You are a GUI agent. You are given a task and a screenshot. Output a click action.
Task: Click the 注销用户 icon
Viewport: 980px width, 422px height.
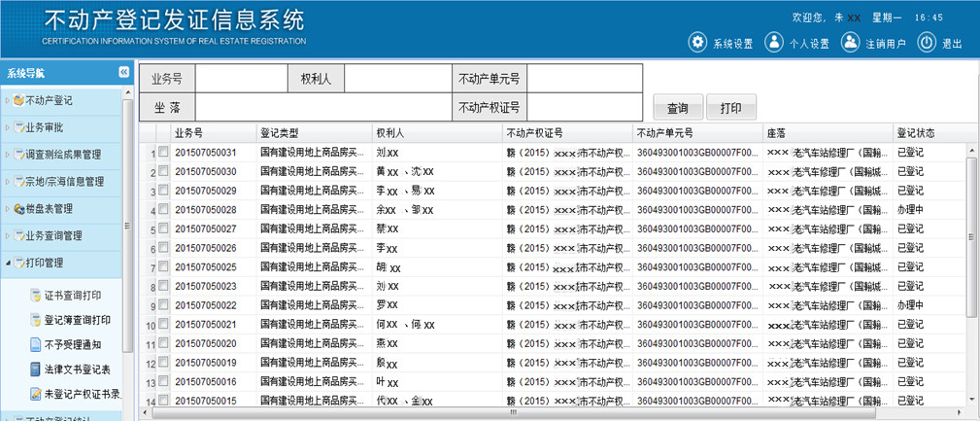(850, 43)
